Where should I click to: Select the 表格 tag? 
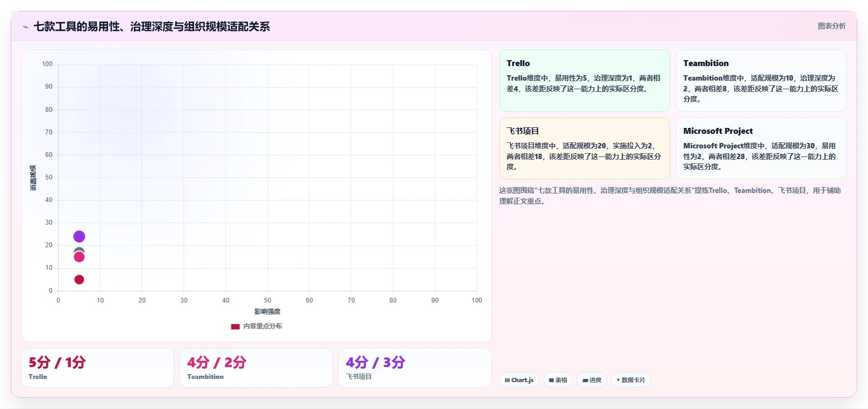click(558, 380)
